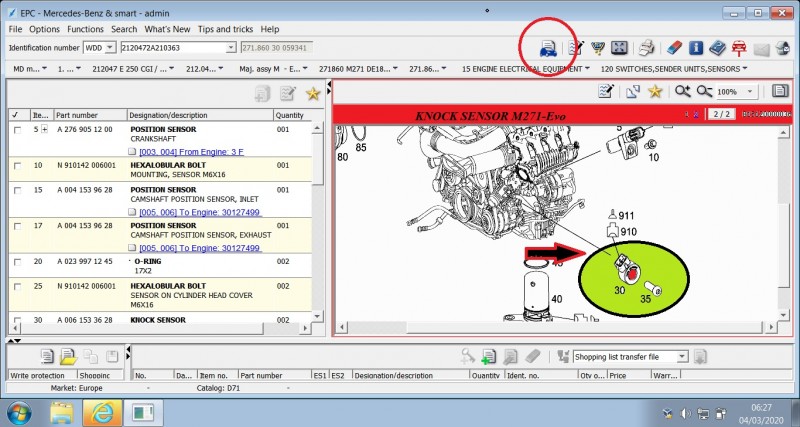
Task: Tick checkbox for item 5 crankshaft sensor
Action: [18, 130]
